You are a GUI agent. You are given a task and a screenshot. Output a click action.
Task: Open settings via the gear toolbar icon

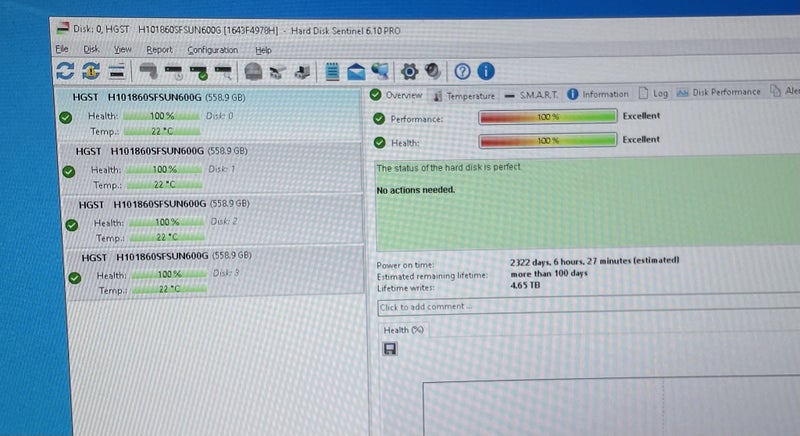(x=409, y=71)
